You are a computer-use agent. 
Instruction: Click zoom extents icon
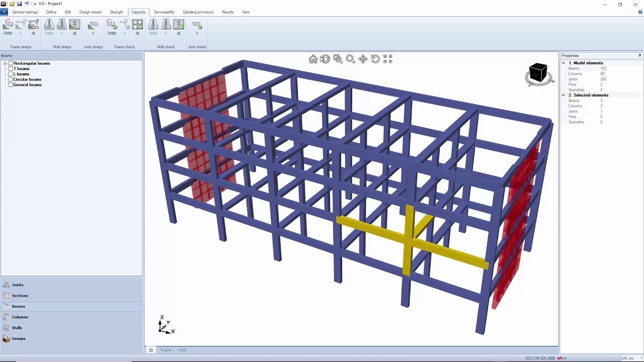coord(388,59)
